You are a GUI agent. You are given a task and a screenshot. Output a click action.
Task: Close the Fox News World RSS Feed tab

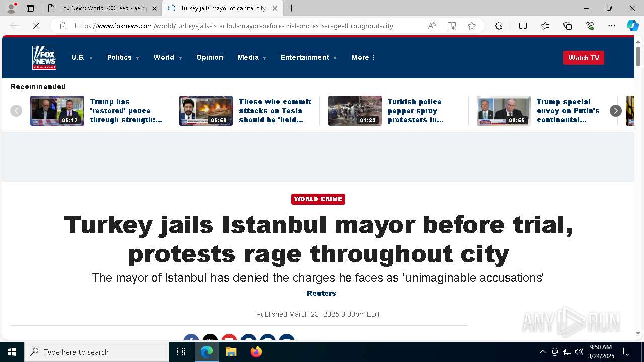pyautogui.click(x=154, y=8)
